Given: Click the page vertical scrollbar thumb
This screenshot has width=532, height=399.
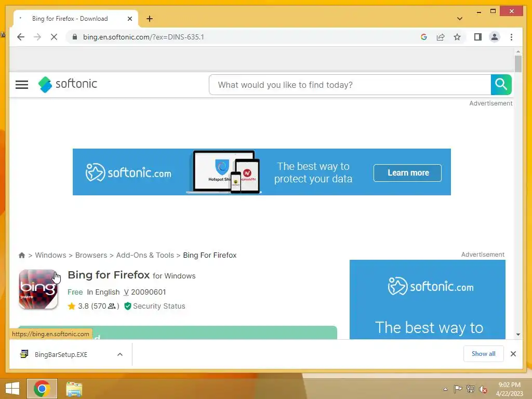Looking at the screenshot, I should [x=518, y=64].
